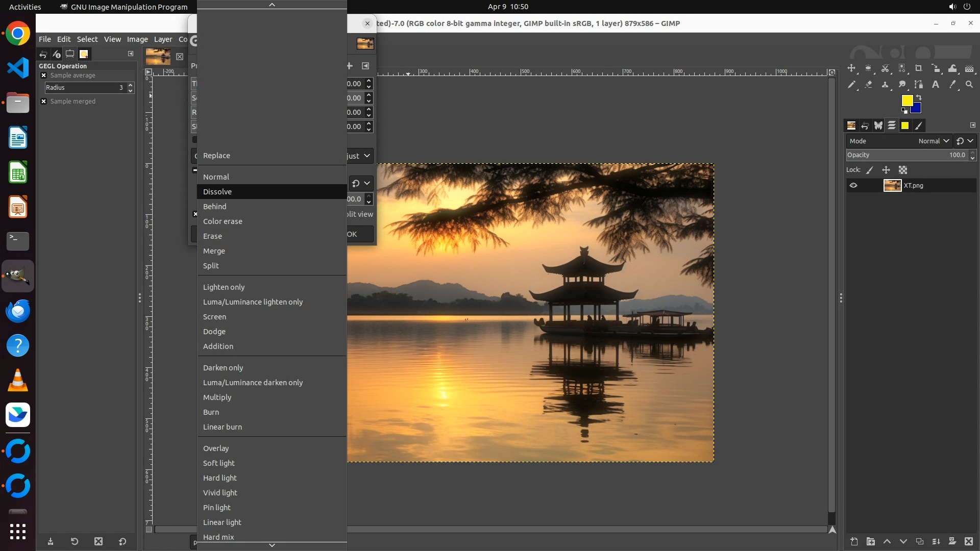Select the Crop tool
980x551 pixels.
coord(919,68)
